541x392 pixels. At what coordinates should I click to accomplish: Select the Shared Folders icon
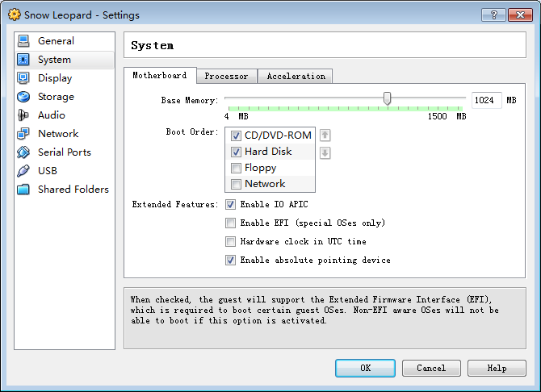coord(23,190)
